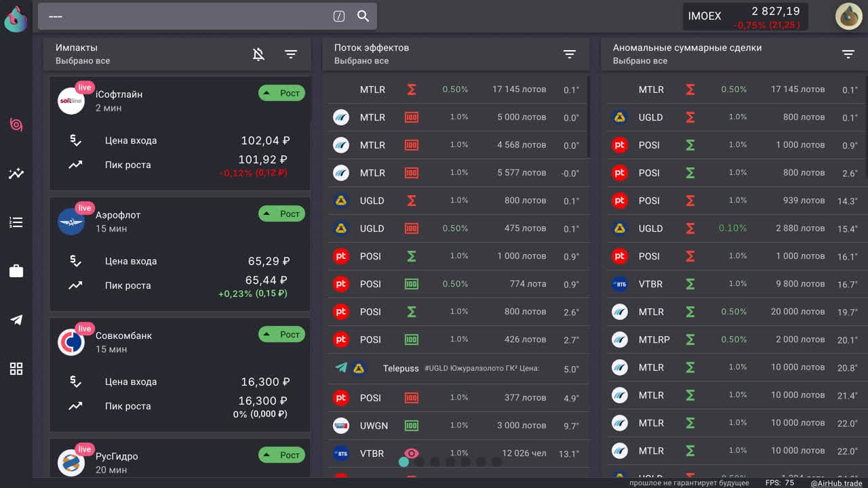Open the portfolio briefcase icon in sidebar
Image resolution: width=868 pixels, height=488 pixels.
tap(16, 271)
